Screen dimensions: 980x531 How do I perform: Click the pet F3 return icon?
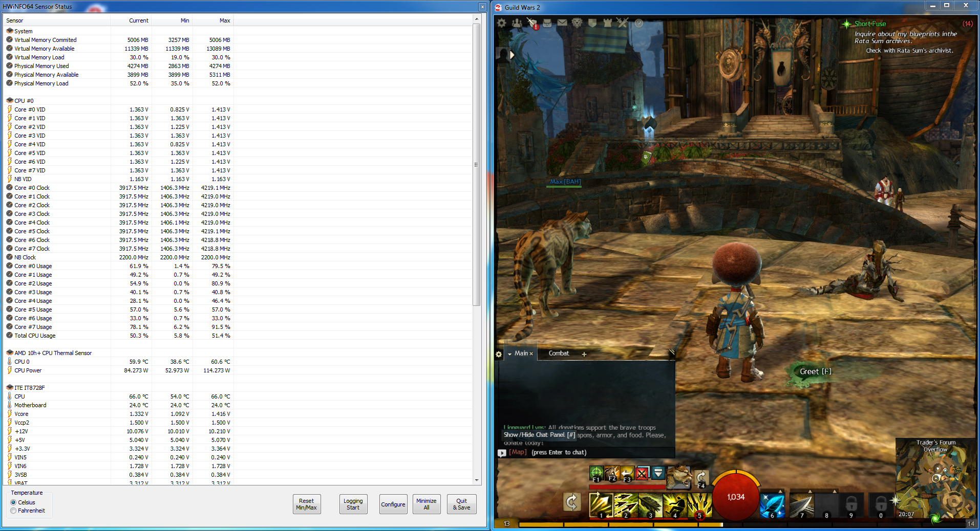pyautogui.click(x=627, y=474)
